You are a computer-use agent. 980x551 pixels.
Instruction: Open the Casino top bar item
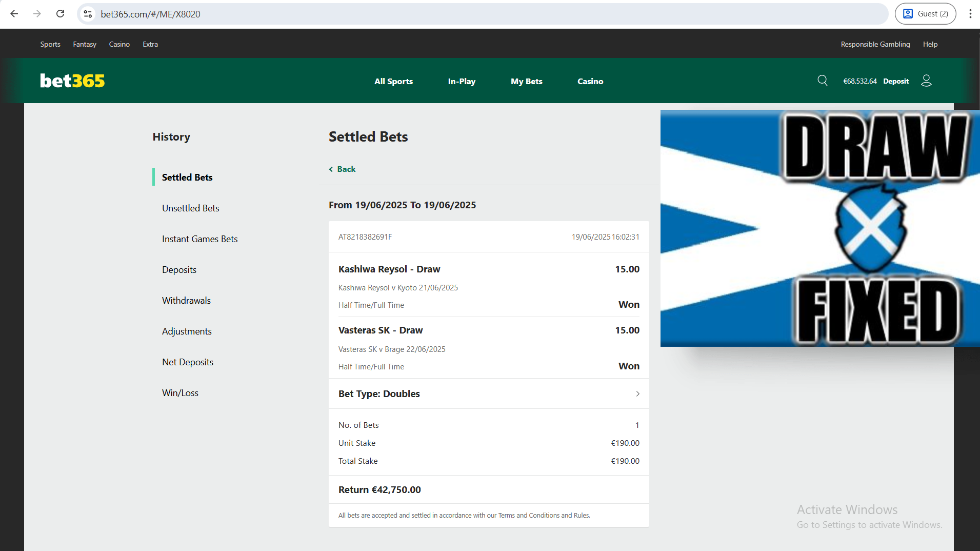(119, 44)
